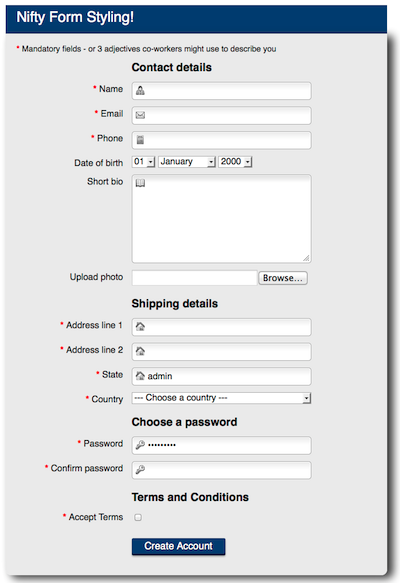Focus the Upload photo file path field
This screenshot has height=583, width=400.
click(194, 278)
